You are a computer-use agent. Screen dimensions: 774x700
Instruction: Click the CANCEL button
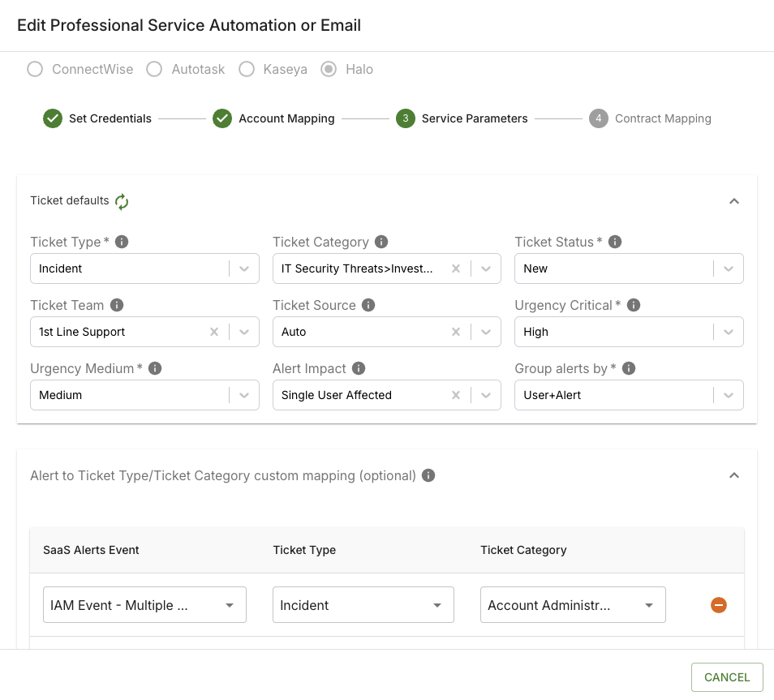[x=727, y=677]
